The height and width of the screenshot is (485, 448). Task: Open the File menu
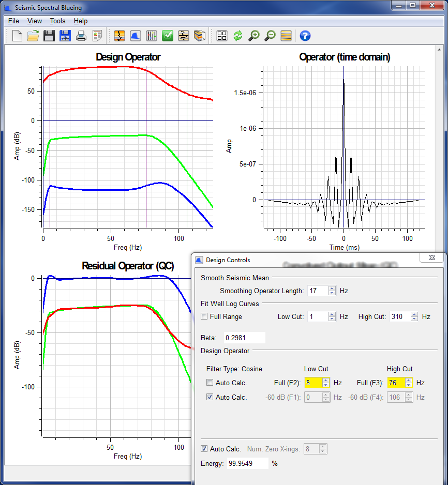click(x=13, y=21)
